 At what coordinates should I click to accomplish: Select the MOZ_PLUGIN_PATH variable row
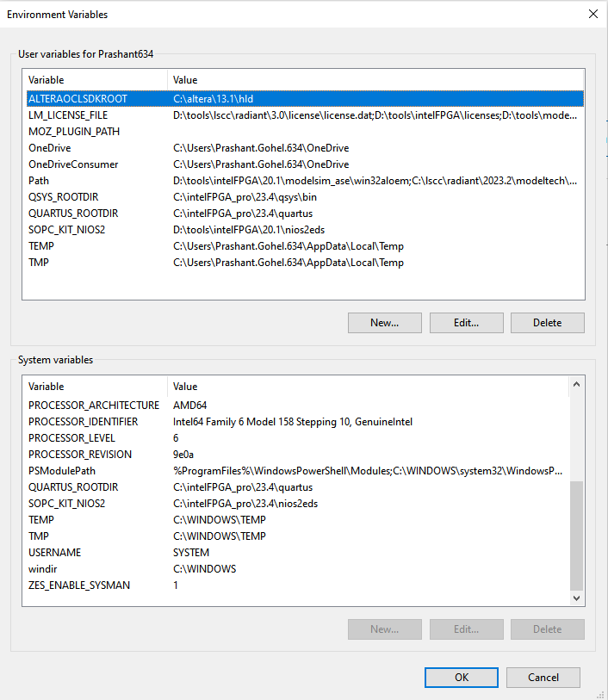click(x=74, y=132)
